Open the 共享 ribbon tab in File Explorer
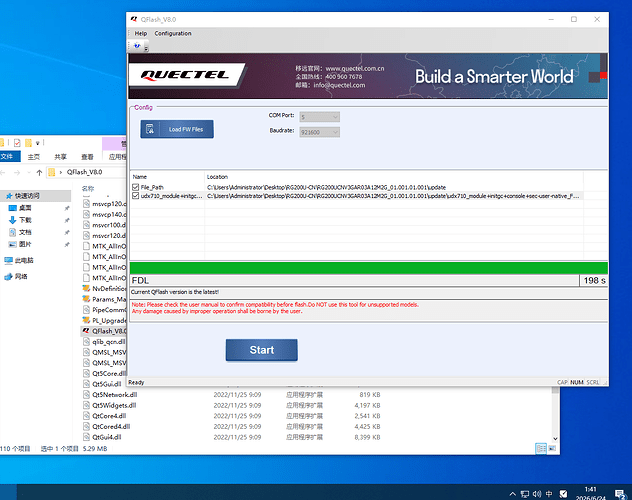The width and height of the screenshot is (632, 500). click(60, 157)
